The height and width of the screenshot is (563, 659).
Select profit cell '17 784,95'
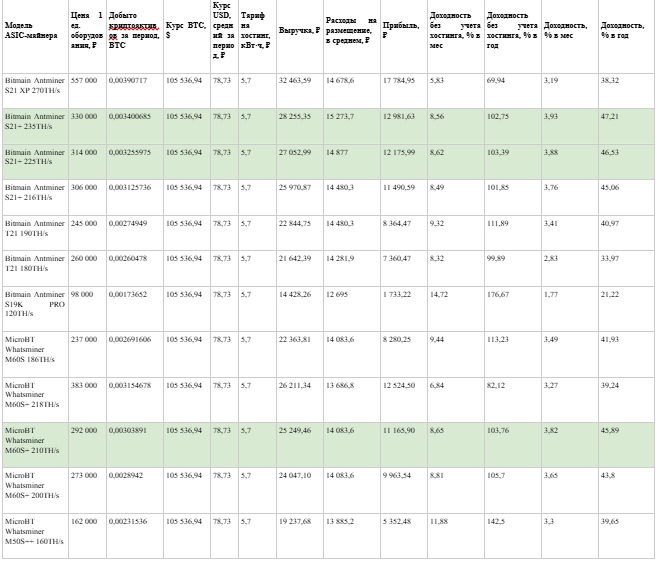pos(403,91)
